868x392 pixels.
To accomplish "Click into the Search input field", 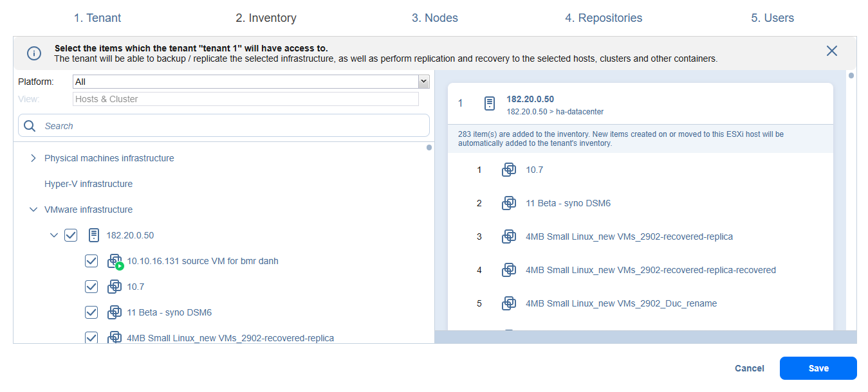I will (x=232, y=126).
